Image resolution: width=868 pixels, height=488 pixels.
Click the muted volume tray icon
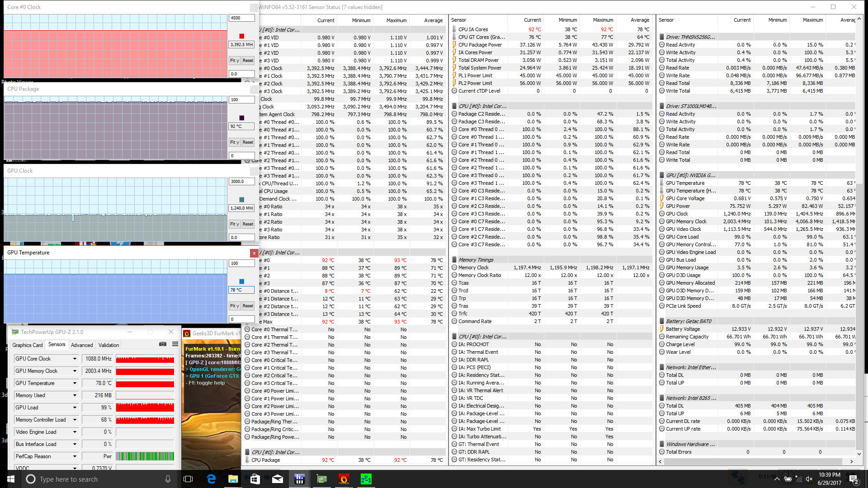point(809,479)
